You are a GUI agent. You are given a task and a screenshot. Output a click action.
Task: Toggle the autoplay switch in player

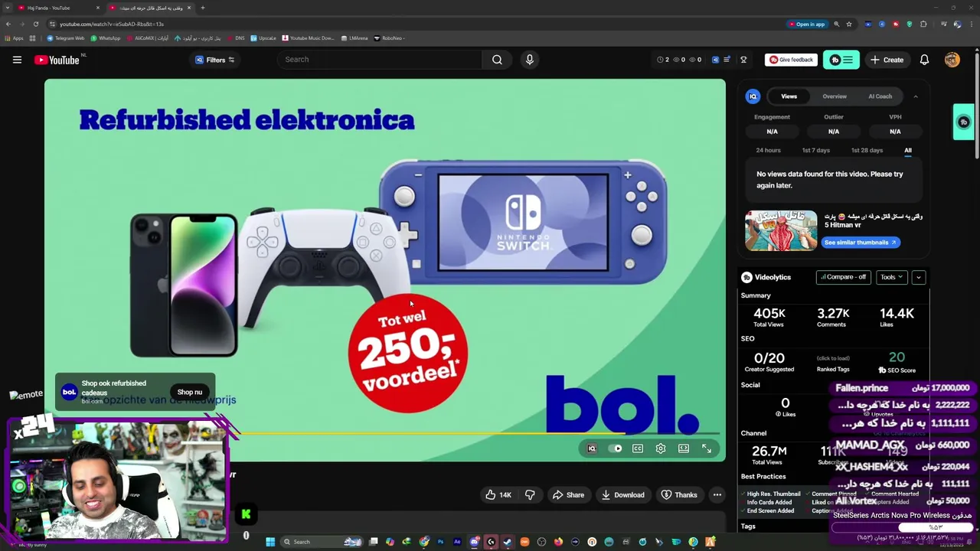click(615, 448)
